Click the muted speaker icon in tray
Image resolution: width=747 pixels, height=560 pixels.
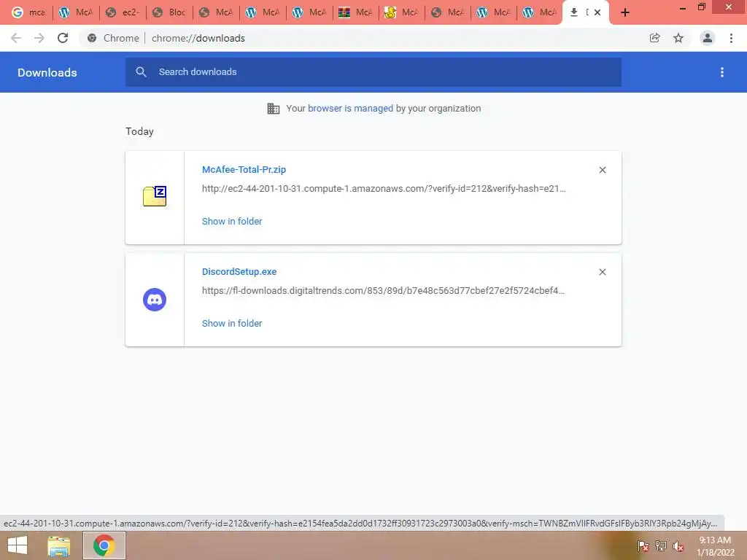678,546
